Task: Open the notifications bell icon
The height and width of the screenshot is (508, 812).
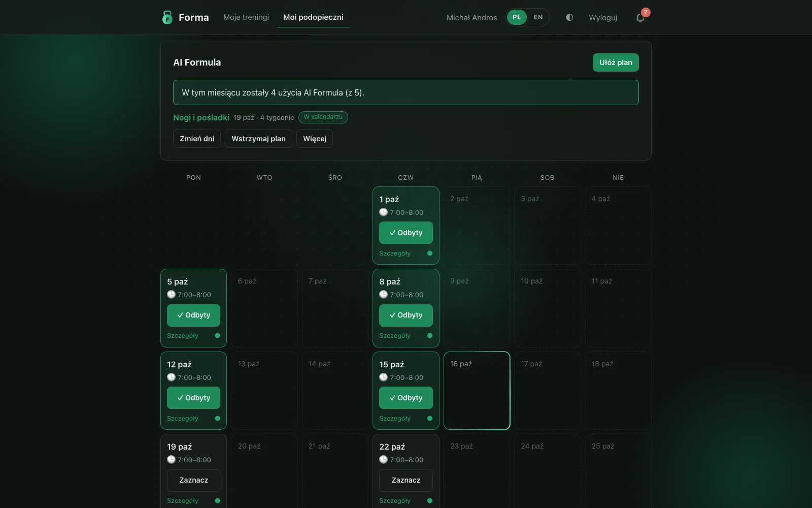Action: (640, 18)
